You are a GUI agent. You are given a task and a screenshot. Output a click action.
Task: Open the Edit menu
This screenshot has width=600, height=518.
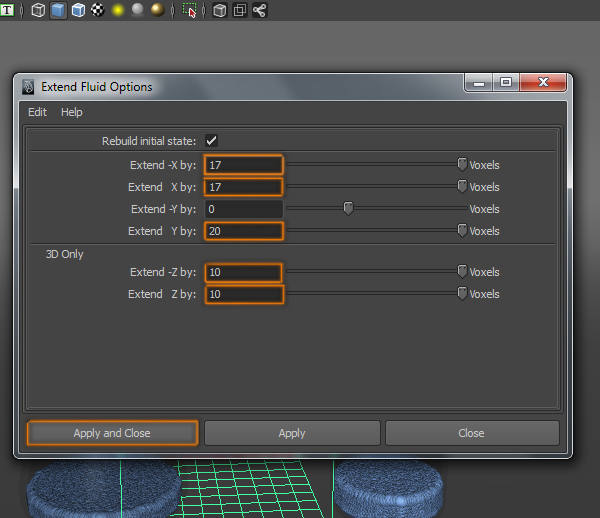[x=37, y=112]
